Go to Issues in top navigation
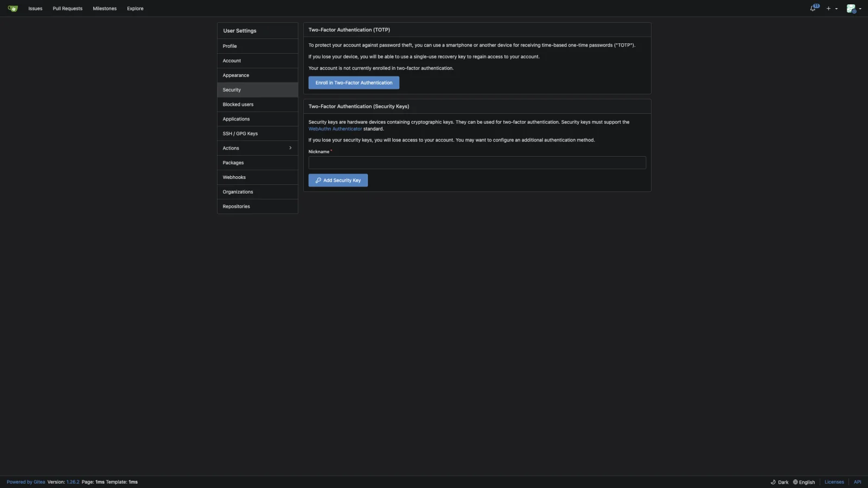Image resolution: width=868 pixels, height=488 pixels. (x=35, y=9)
